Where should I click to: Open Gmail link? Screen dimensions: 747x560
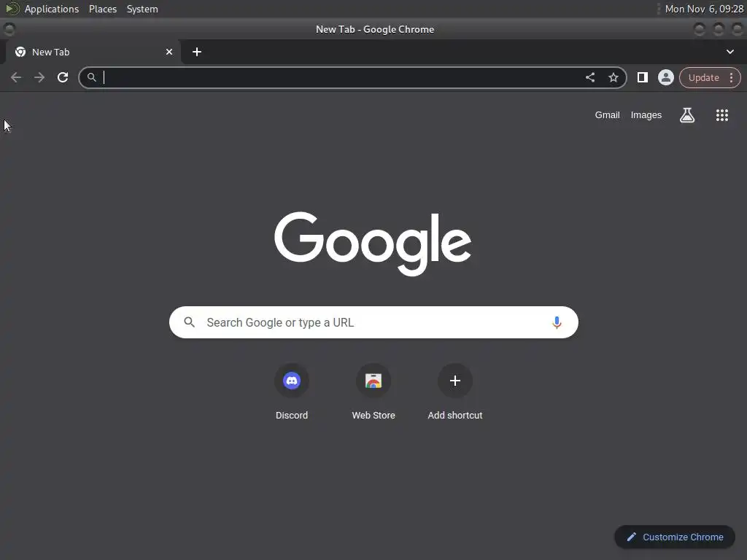point(607,114)
